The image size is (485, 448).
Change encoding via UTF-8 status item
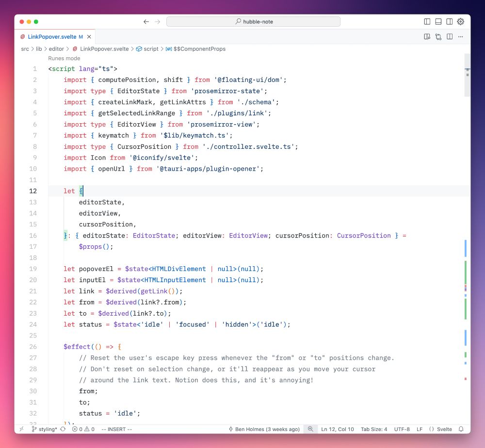pos(402,429)
